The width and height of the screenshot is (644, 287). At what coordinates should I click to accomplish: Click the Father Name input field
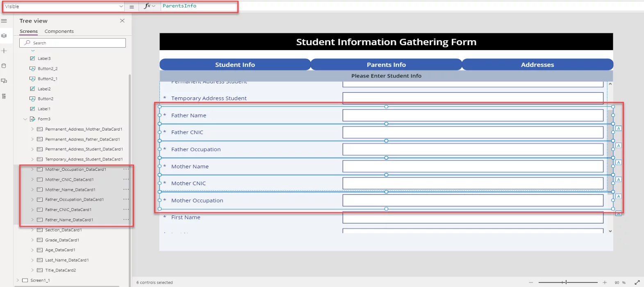pyautogui.click(x=473, y=115)
